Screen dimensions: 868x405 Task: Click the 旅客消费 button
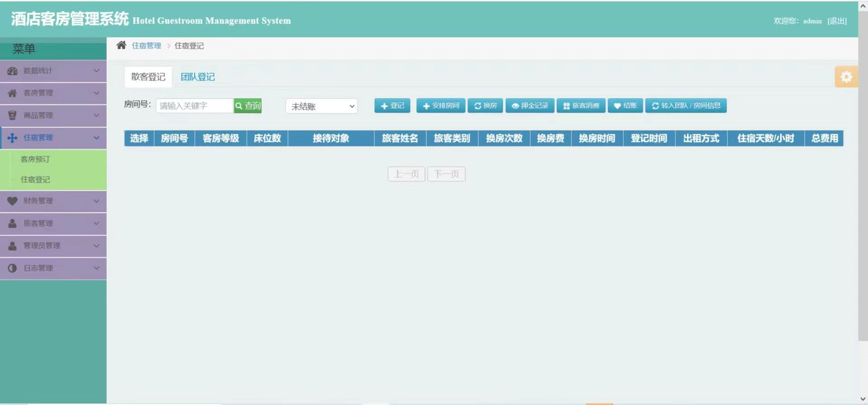click(x=581, y=106)
